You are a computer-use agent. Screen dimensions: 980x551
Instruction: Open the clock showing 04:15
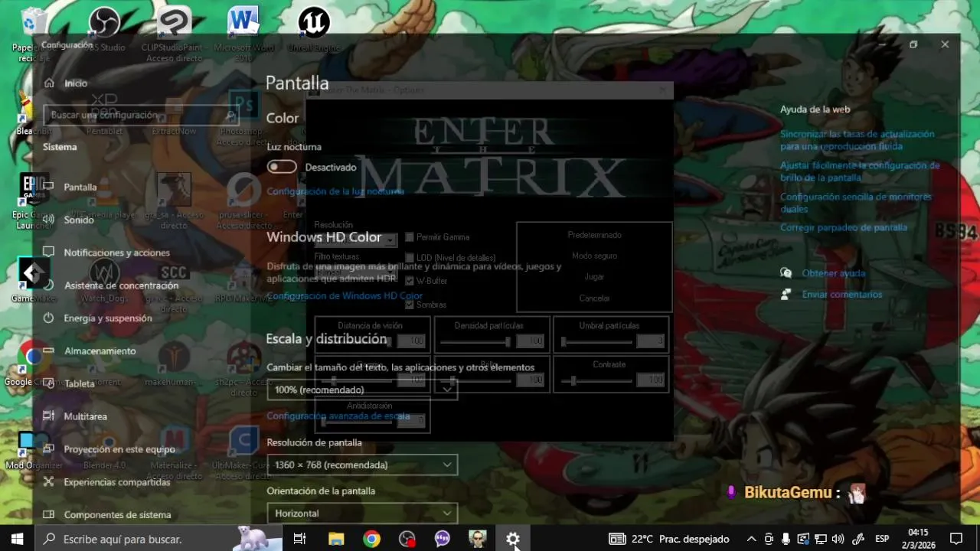point(918,539)
